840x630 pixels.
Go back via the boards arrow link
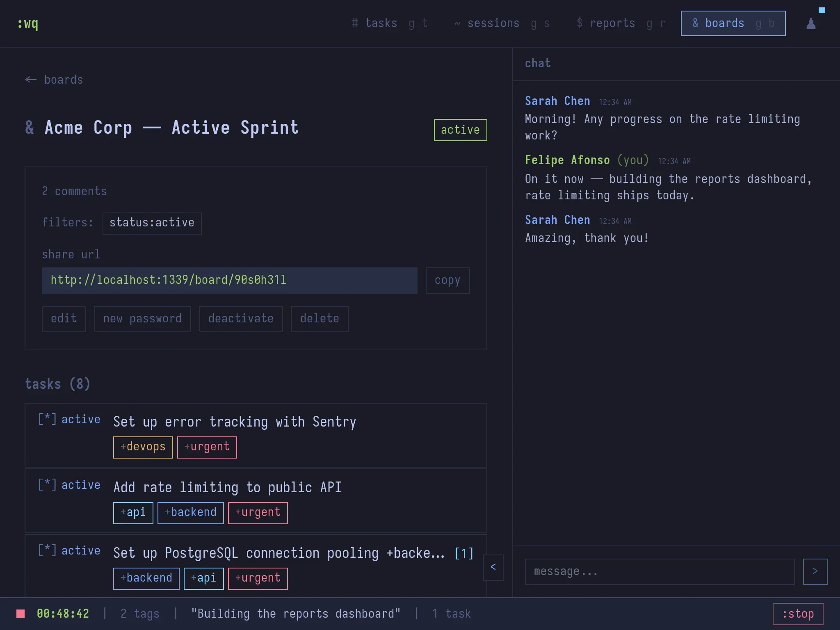54,80
